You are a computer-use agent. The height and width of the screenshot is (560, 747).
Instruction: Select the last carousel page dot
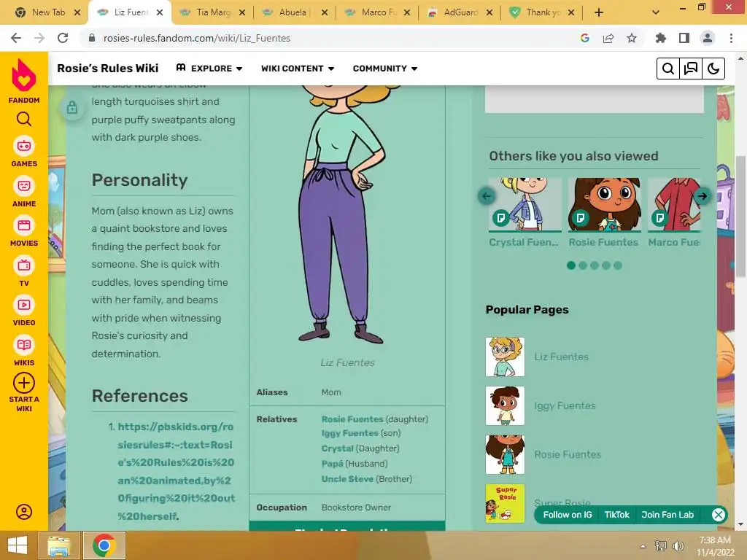[618, 265]
